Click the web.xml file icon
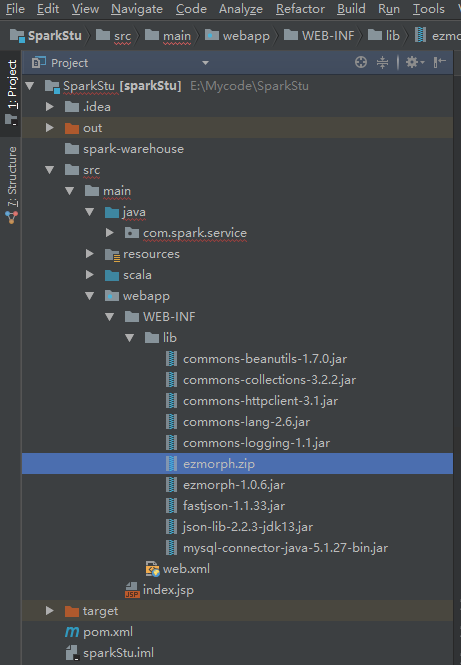461x665 pixels. point(152,569)
